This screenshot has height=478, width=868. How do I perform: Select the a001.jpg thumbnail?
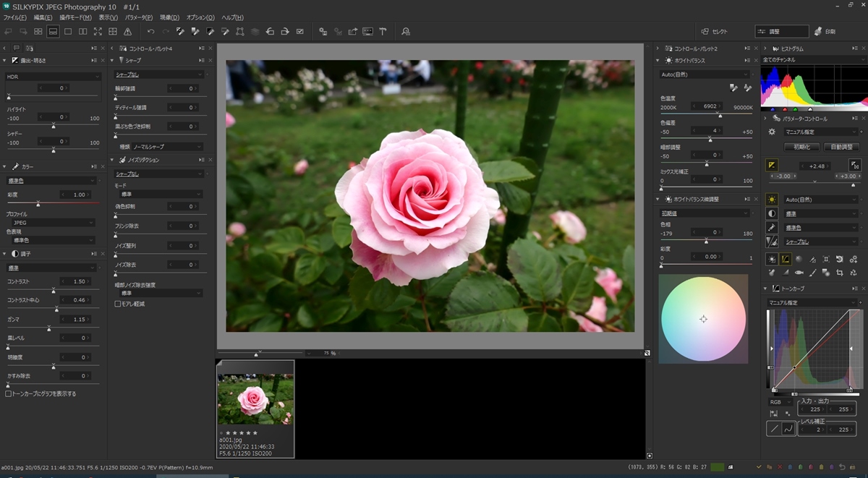pyautogui.click(x=255, y=409)
